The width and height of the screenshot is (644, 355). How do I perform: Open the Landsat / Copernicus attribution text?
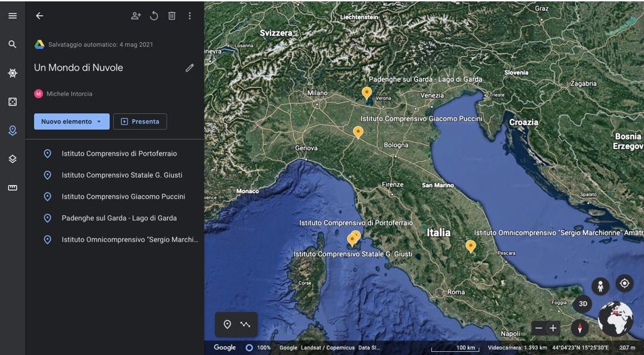pyautogui.click(x=327, y=347)
